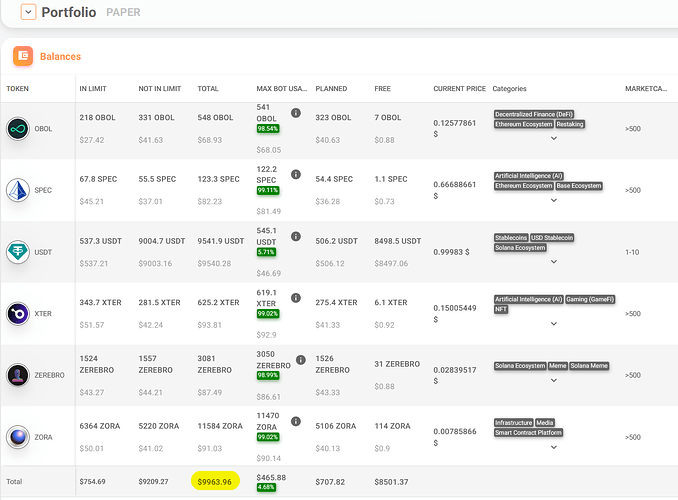Click 11584 ZORA total cell
This screenshot has height=500, width=678.
pyautogui.click(x=220, y=426)
